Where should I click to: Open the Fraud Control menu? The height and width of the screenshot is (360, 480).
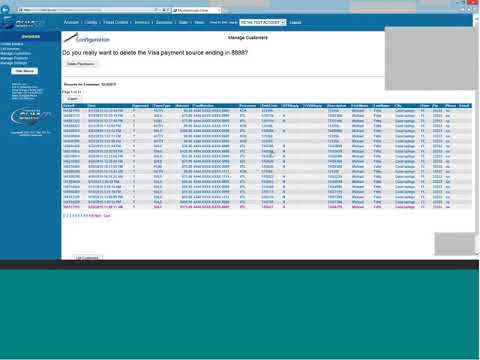coord(116,22)
